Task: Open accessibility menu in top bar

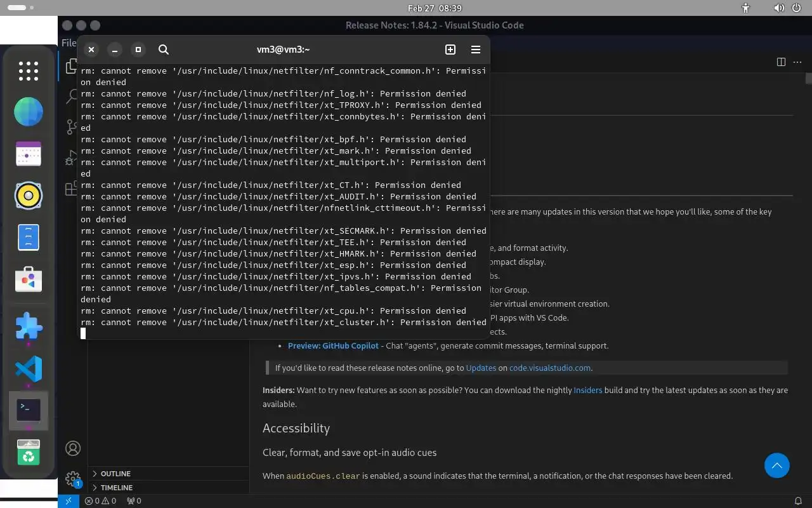Action: 745,8
